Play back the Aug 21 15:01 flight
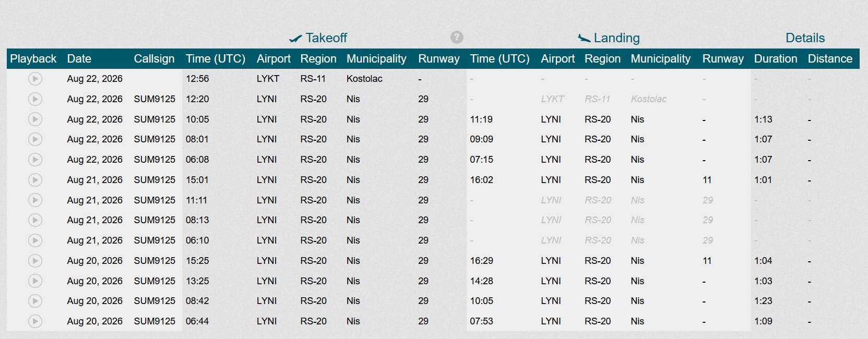This screenshot has width=868, height=339. [35, 180]
